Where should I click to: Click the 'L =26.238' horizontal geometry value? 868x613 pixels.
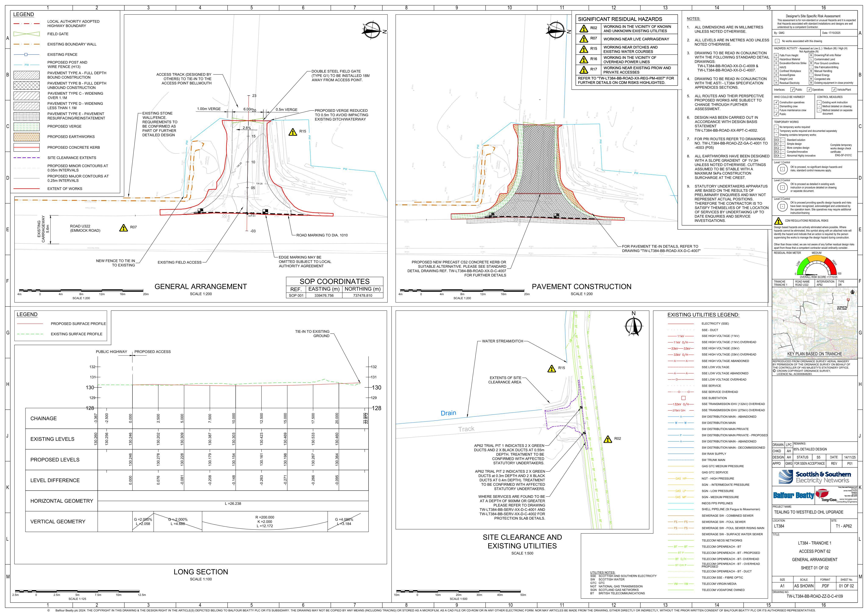[233, 504]
